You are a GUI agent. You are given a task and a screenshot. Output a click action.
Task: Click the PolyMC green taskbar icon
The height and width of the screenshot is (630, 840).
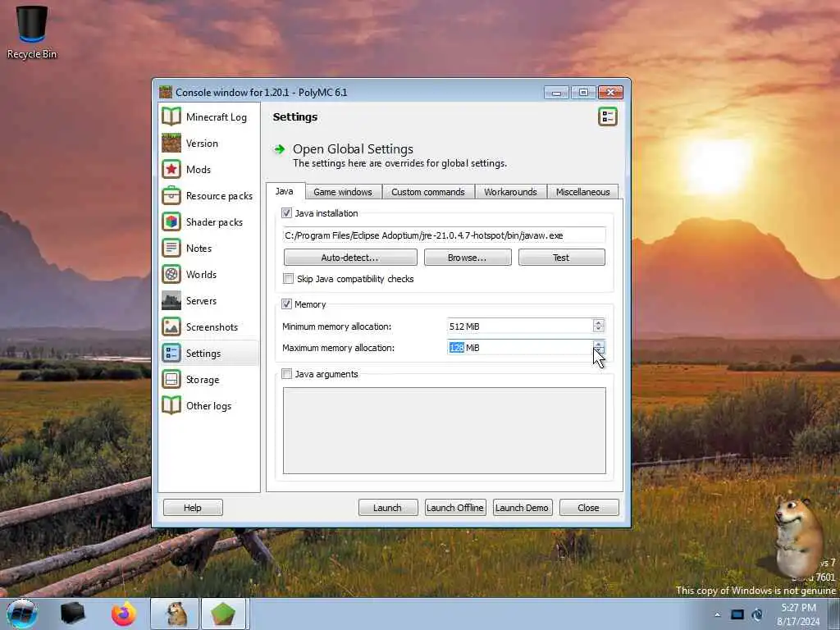pos(223,614)
